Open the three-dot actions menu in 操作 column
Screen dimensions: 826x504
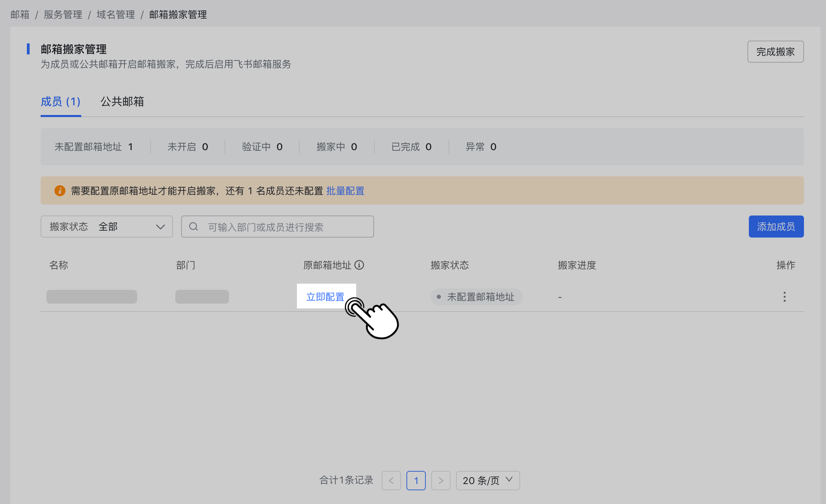click(x=784, y=296)
